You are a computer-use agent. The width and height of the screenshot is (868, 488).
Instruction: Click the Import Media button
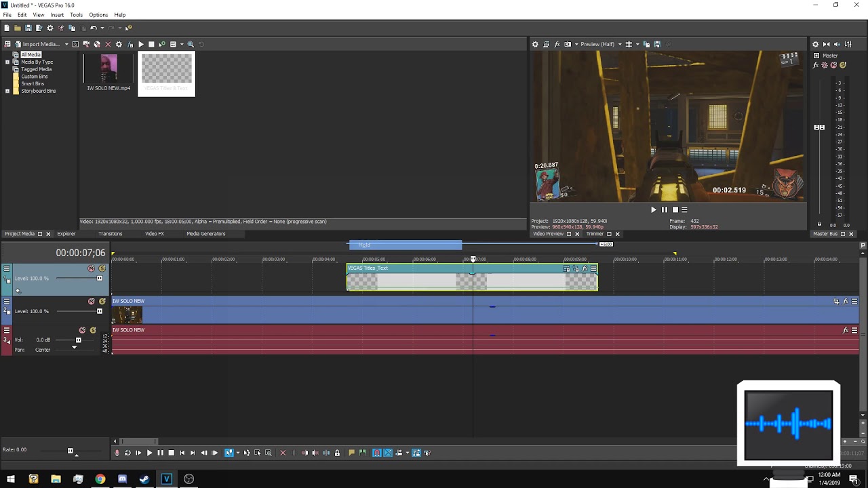pyautogui.click(x=38, y=44)
